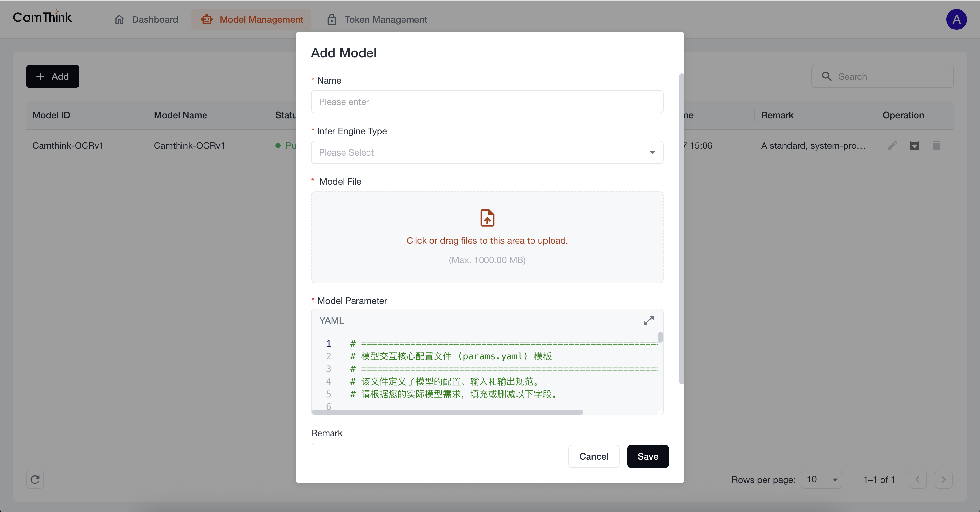Image resolution: width=980 pixels, height=512 pixels.
Task: Click the Add button
Action: (x=52, y=76)
